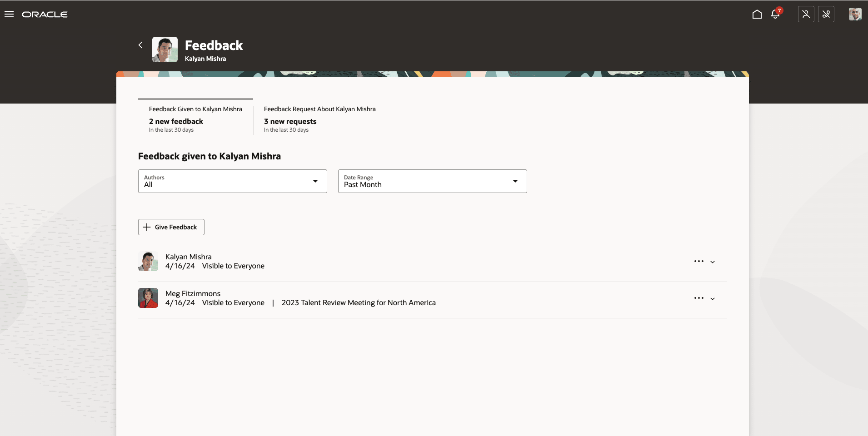Click the Give Feedback button

pos(171,227)
